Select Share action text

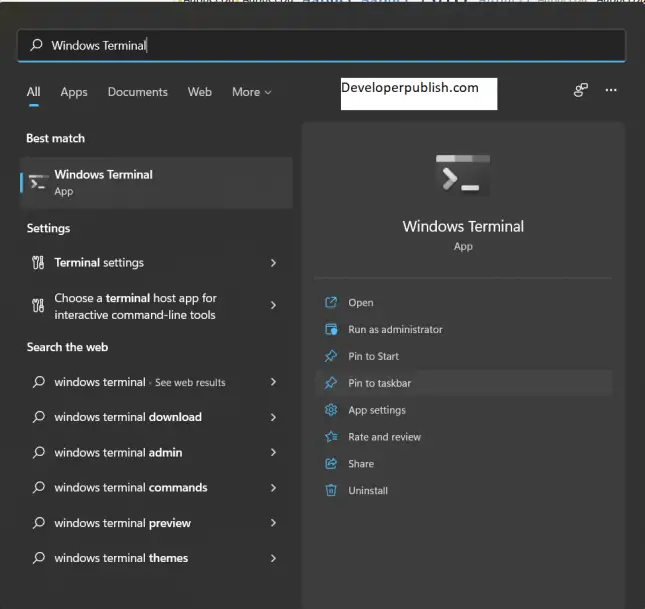click(361, 464)
